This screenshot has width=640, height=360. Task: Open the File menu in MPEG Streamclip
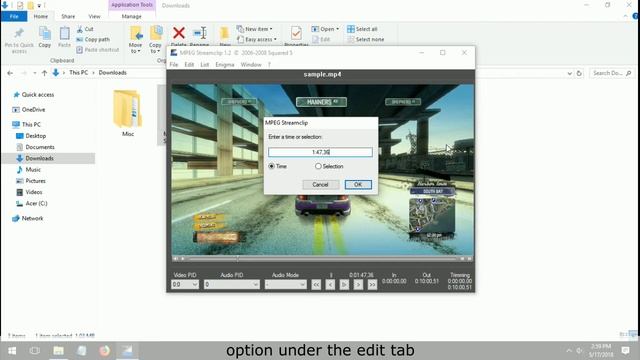coord(174,64)
